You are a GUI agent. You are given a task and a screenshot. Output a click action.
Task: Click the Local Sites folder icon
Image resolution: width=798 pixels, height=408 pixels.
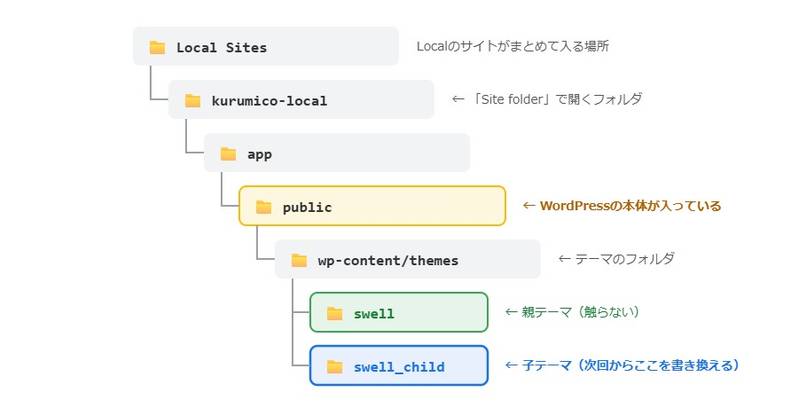pyautogui.click(x=157, y=47)
